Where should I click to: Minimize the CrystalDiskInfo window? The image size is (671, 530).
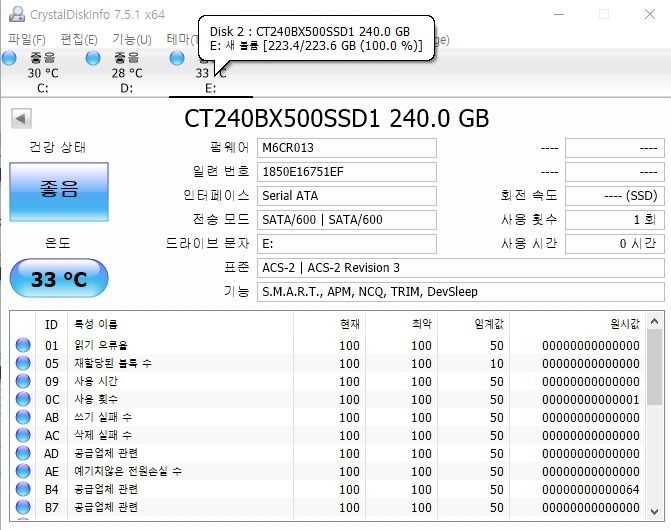(x=559, y=15)
